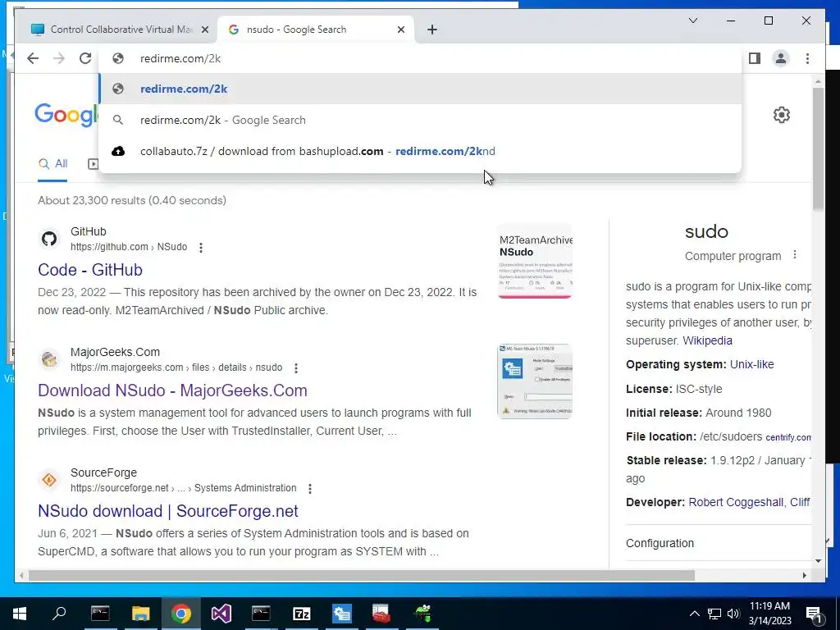This screenshot has width=840, height=630.
Task: Choose collabauto.7z bashupload suggestion
Action: (420, 151)
